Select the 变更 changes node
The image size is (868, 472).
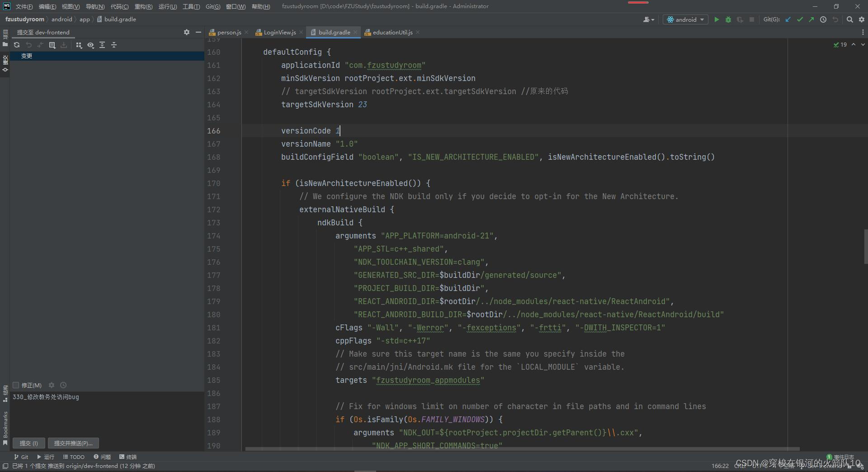pos(107,56)
